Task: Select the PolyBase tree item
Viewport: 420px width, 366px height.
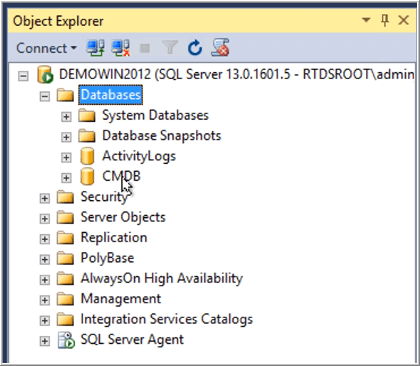Action: 108,258
